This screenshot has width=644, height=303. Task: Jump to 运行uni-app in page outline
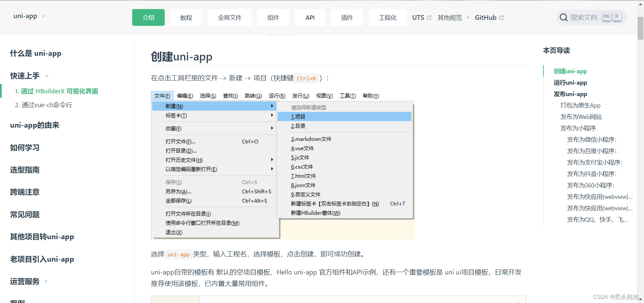point(570,83)
